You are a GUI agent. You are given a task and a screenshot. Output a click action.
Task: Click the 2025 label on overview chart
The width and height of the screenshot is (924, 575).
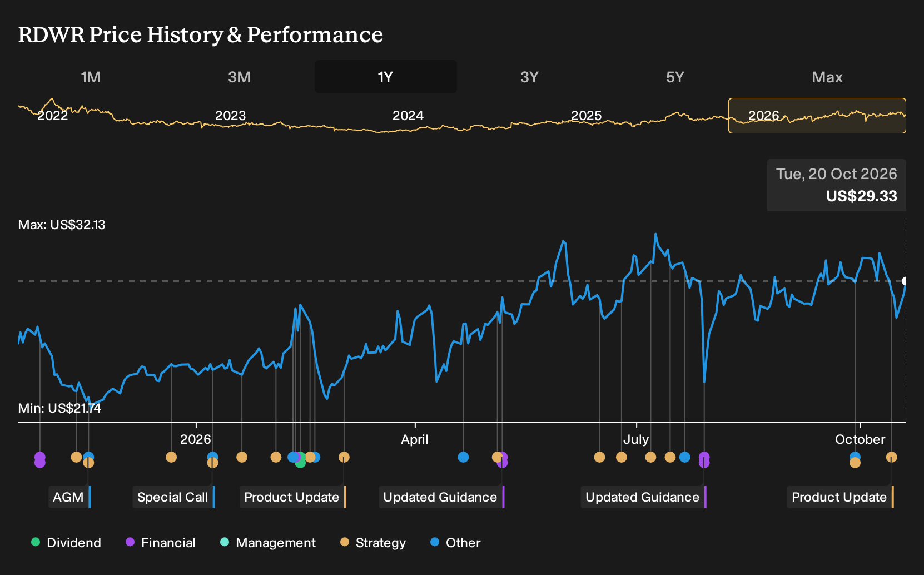[586, 116]
